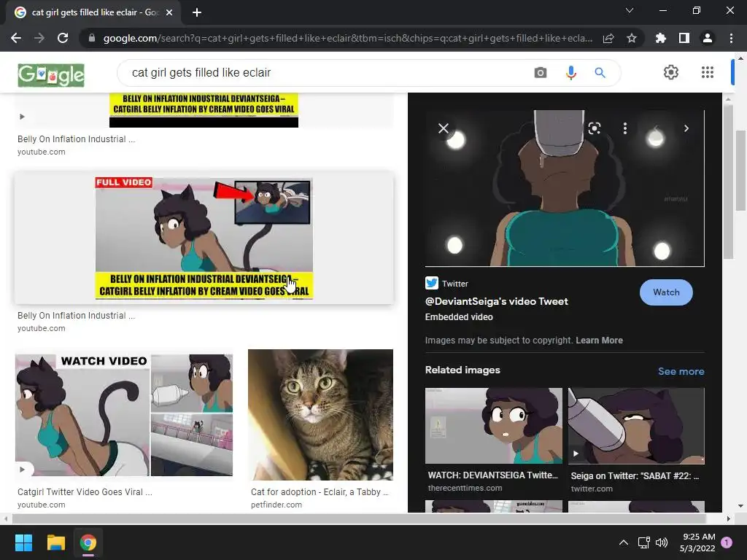Viewport: 747px width, 560px height.
Task: Bookmark this page with star icon
Action: click(x=632, y=38)
